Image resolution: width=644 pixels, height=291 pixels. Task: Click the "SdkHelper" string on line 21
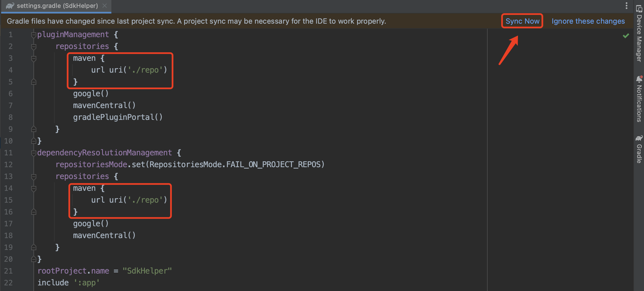[147, 271]
